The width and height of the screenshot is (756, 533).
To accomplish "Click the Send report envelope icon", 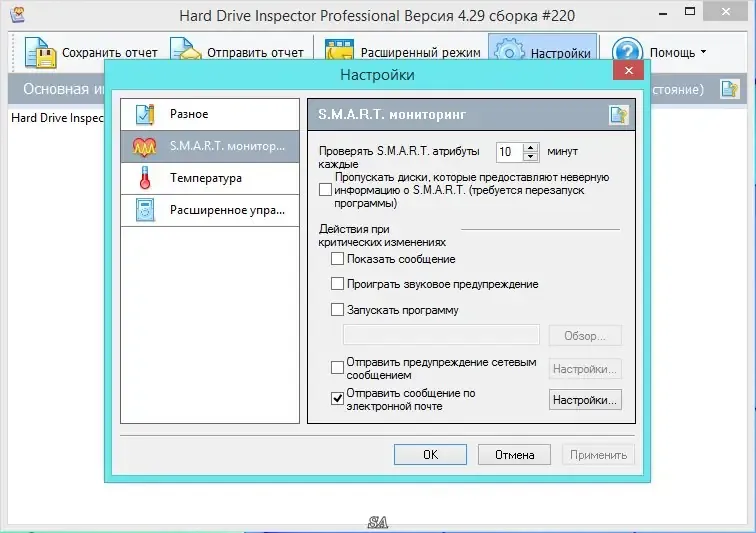I will click(x=186, y=49).
